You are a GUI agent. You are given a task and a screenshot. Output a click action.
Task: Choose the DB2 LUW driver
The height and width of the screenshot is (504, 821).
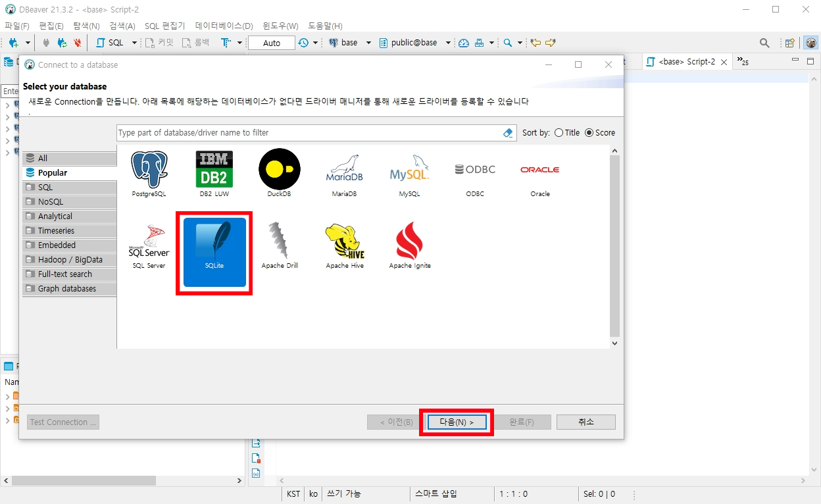pyautogui.click(x=214, y=174)
